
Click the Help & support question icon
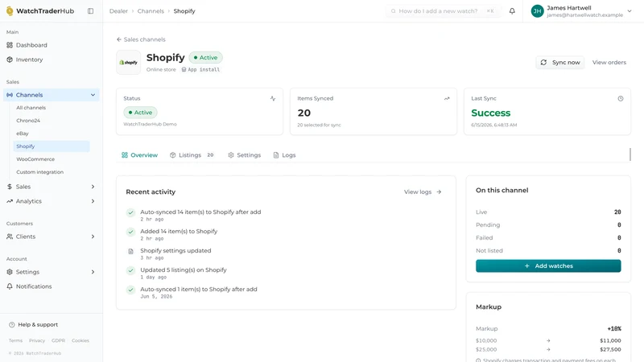(x=12, y=325)
